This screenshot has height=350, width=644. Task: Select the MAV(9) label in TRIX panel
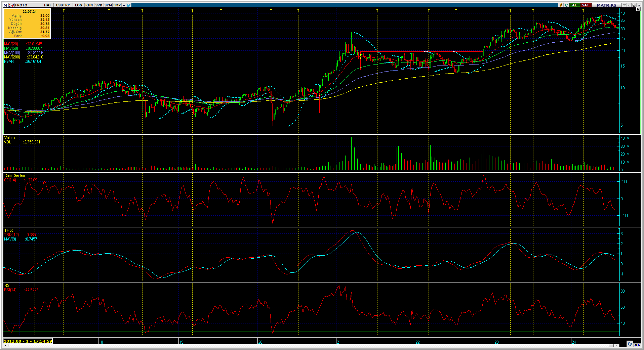(10, 239)
